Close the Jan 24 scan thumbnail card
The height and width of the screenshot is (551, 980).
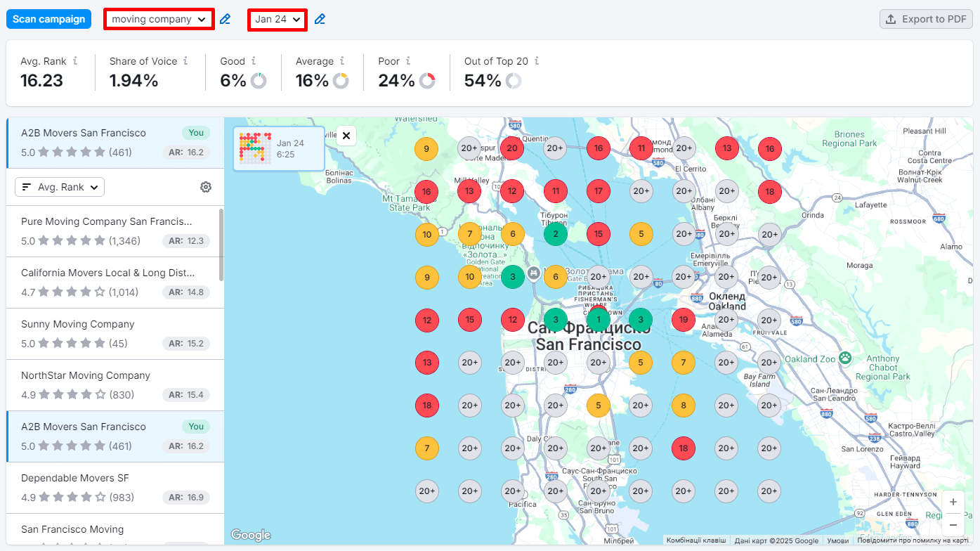tap(346, 136)
